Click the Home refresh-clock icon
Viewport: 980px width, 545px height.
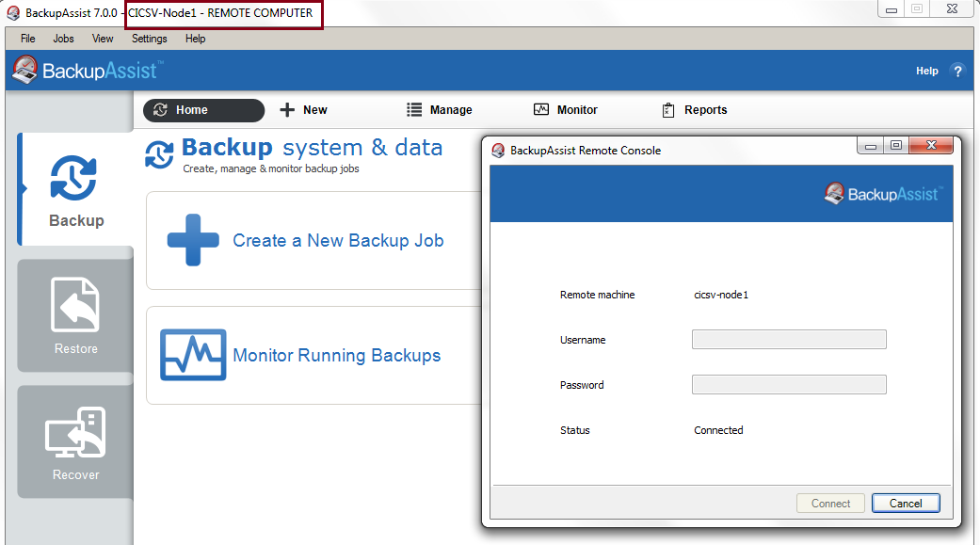coord(161,110)
